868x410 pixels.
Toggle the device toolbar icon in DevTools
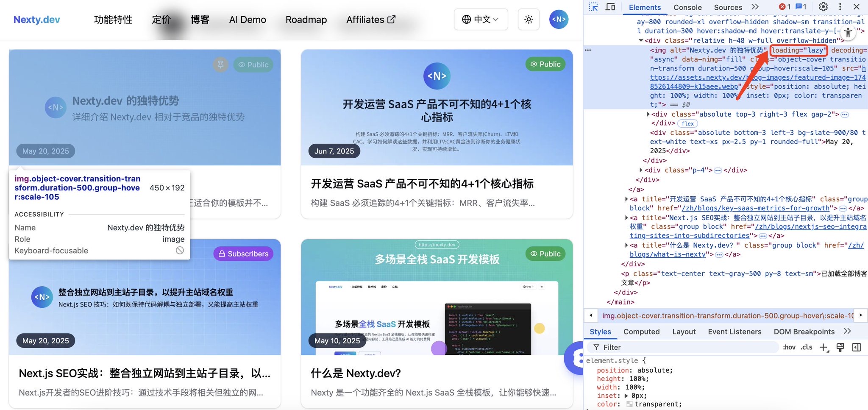(610, 7)
